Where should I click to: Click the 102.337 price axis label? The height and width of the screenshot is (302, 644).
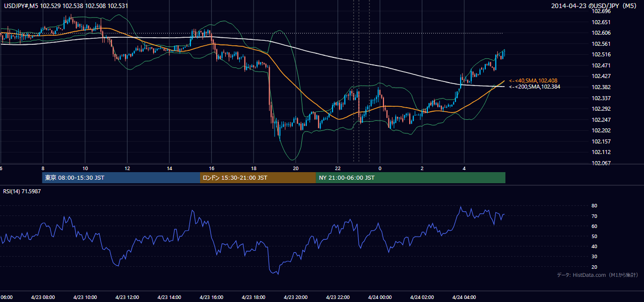point(601,98)
